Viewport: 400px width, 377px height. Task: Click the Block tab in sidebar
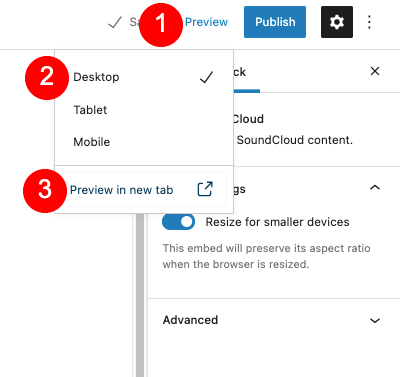tap(247, 72)
